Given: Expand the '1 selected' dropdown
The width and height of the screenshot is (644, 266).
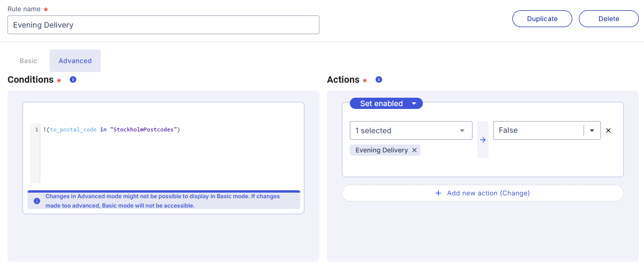Looking at the screenshot, I should 462,130.
